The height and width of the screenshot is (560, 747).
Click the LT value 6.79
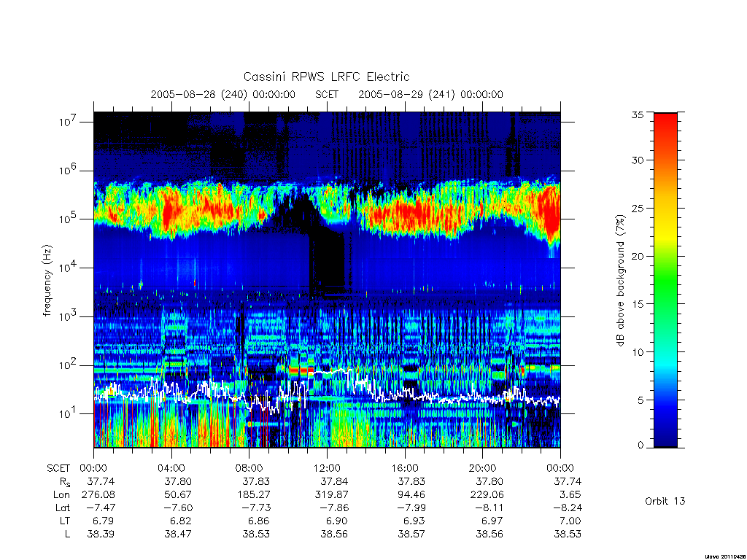pyautogui.click(x=104, y=521)
